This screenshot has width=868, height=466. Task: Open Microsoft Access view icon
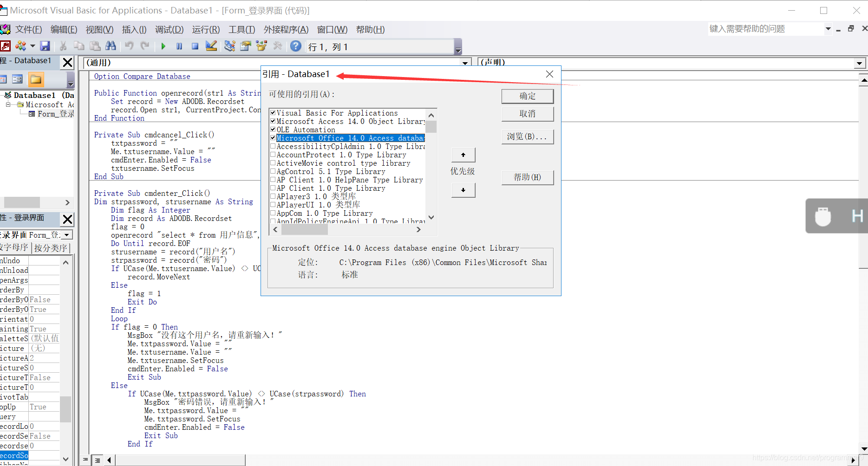point(5,46)
